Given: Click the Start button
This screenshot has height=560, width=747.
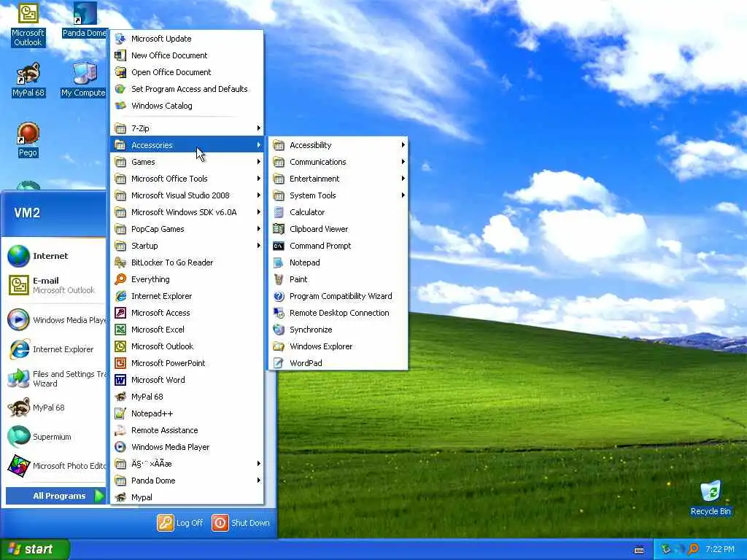Looking at the screenshot, I should pos(35,549).
